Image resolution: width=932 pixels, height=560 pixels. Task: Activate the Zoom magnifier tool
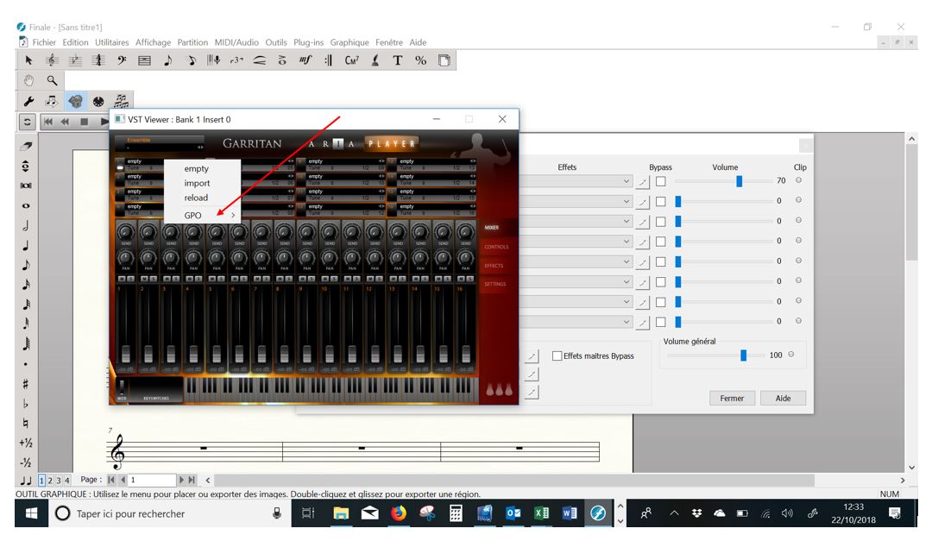tap(51, 80)
